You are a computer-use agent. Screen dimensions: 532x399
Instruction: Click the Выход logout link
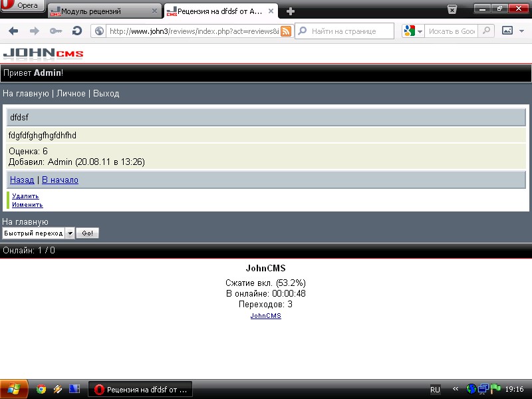click(x=106, y=93)
